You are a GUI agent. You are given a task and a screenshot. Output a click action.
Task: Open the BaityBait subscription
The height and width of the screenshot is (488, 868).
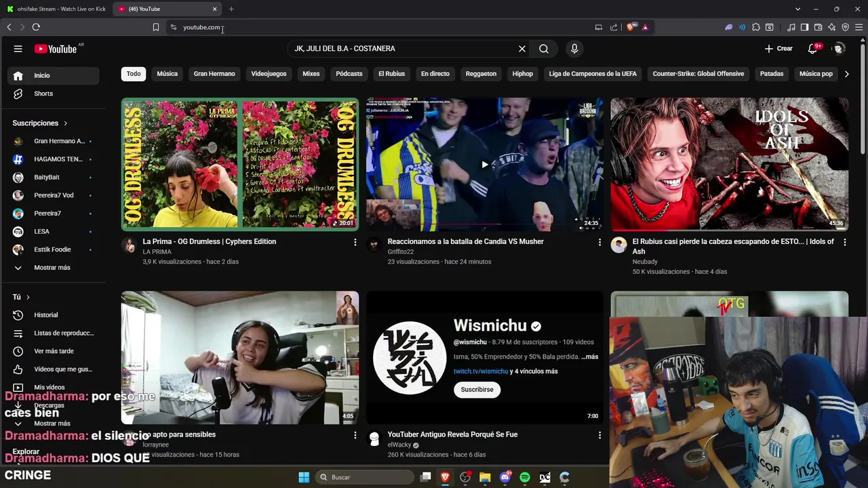[54, 177]
